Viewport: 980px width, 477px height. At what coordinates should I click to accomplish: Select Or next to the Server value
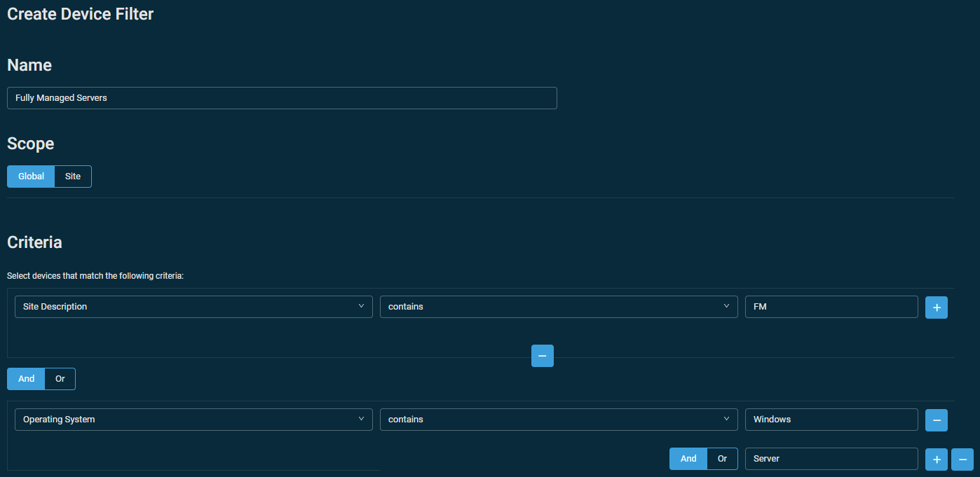(x=722, y=459)
